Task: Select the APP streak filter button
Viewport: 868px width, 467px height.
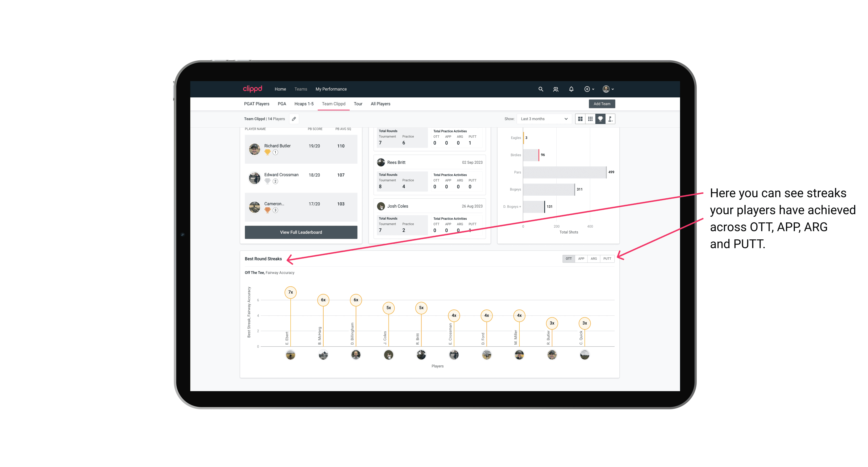Action: pyautogui.click(x=580, y=258)
